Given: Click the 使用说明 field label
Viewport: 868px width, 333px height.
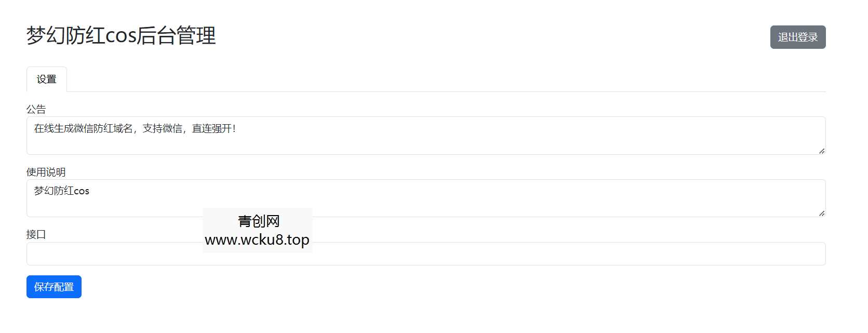Looking at the screenshot, I should (x=46, y=172).
